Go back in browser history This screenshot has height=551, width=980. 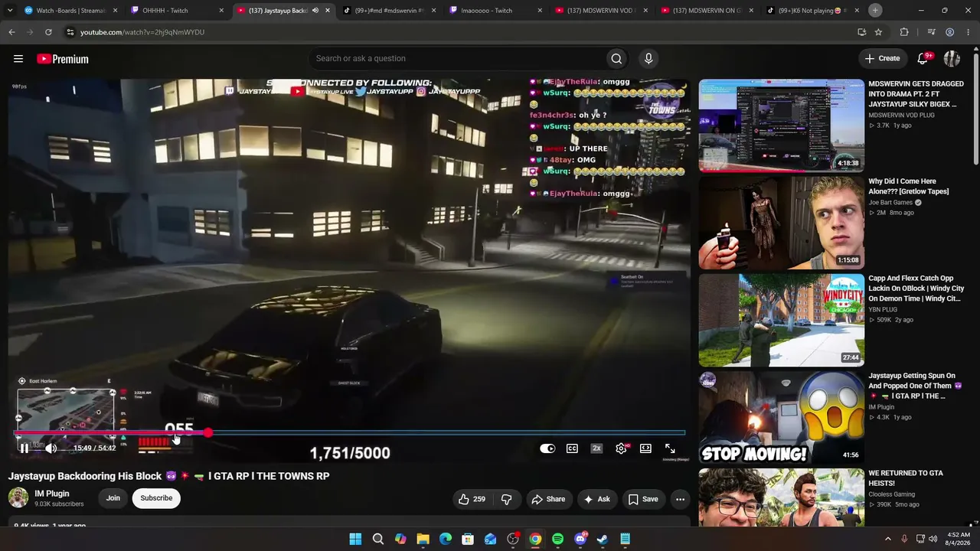(11, 32)
